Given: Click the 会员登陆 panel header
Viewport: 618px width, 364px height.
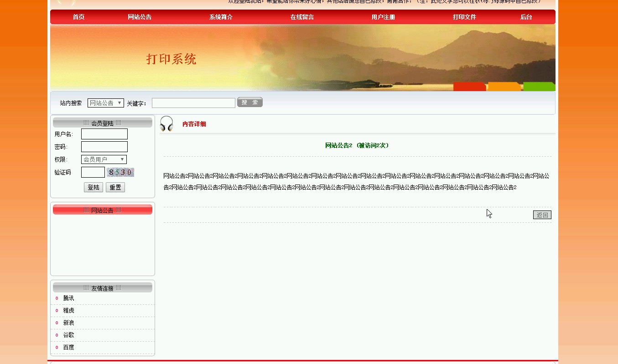Looking at the screenshot, I should pyautogui.click(x=103, y=123).
